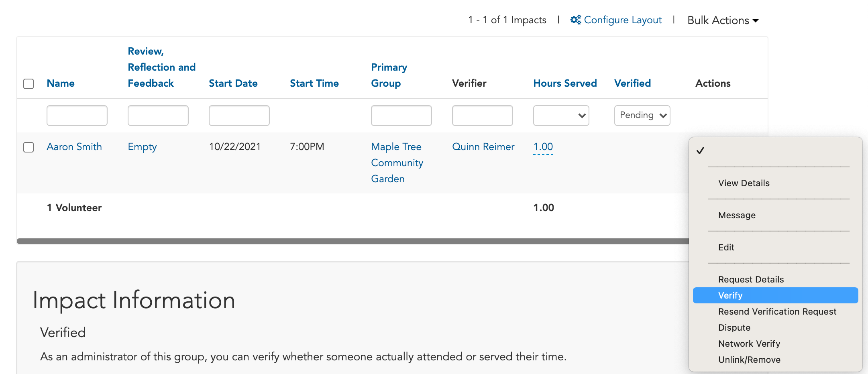The image size is (868, 374).
Task: Open the Configure Layout link
Action: [x=622, y=20]
